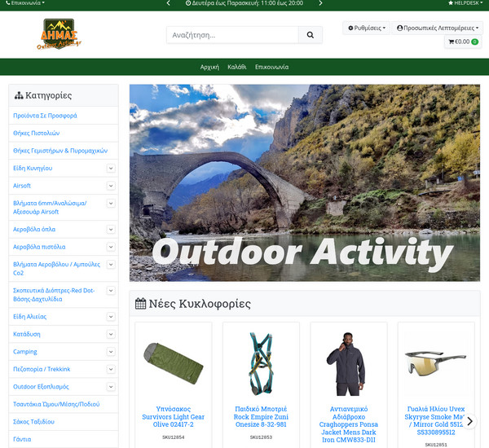Open Παιδικό Μποτριέ Rock Empire Zuni link
The width and height of the screenshot is (489, 448).
pos(261,416)
